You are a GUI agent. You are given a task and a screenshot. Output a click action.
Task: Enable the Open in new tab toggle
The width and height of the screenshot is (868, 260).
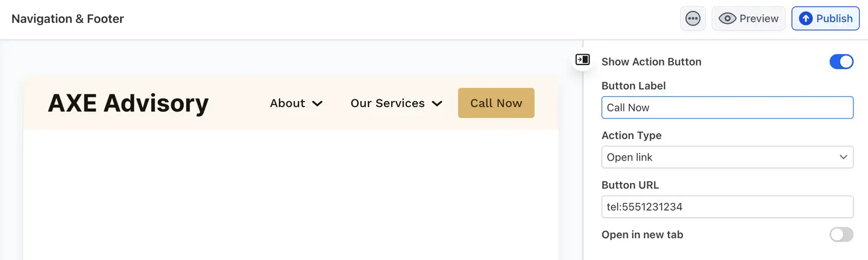coord(841,235)
